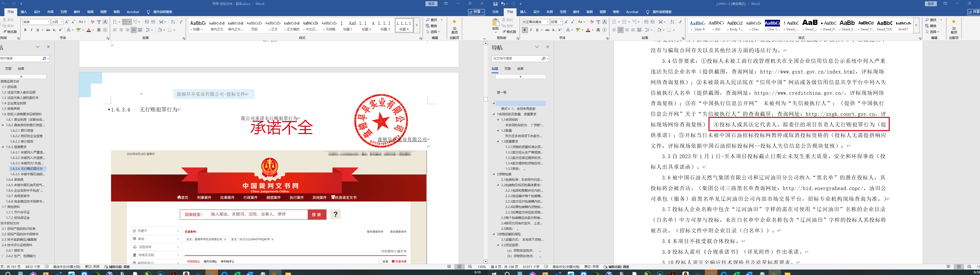Image resolution: width=980 pixels, height=275 pixels.
Task: Click the enclosed character icon in left window
Action: click(105, 30)
